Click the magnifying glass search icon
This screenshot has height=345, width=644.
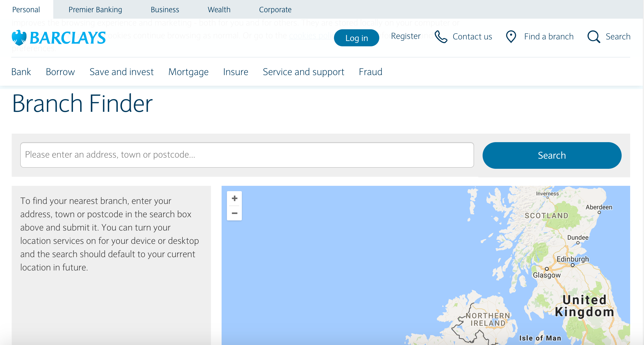pyautogui.click(x=594, y=36)
